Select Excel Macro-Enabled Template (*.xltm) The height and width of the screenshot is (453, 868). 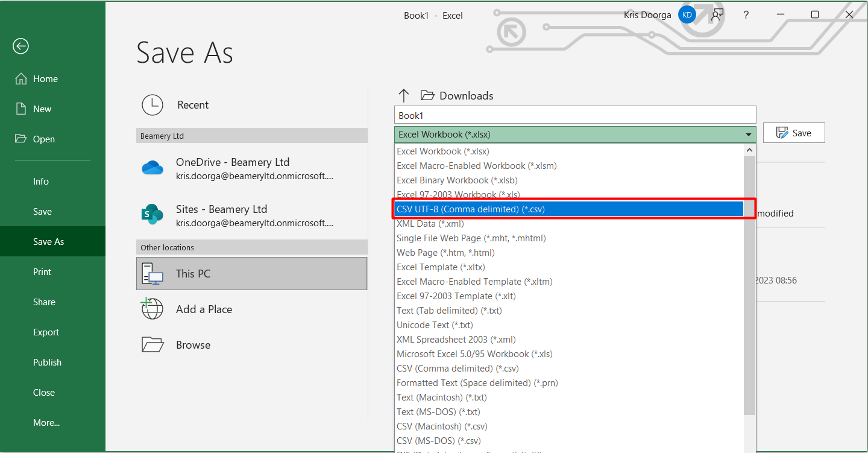click(570, 282)
